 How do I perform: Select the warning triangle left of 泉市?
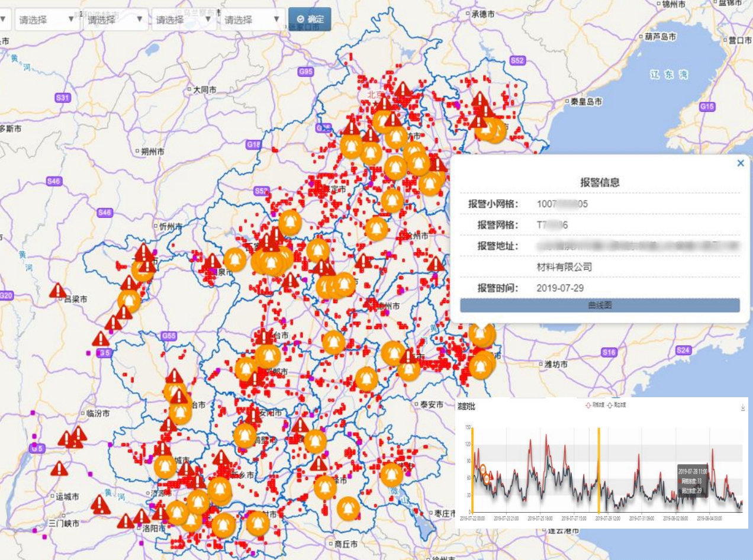coord(212,260)
